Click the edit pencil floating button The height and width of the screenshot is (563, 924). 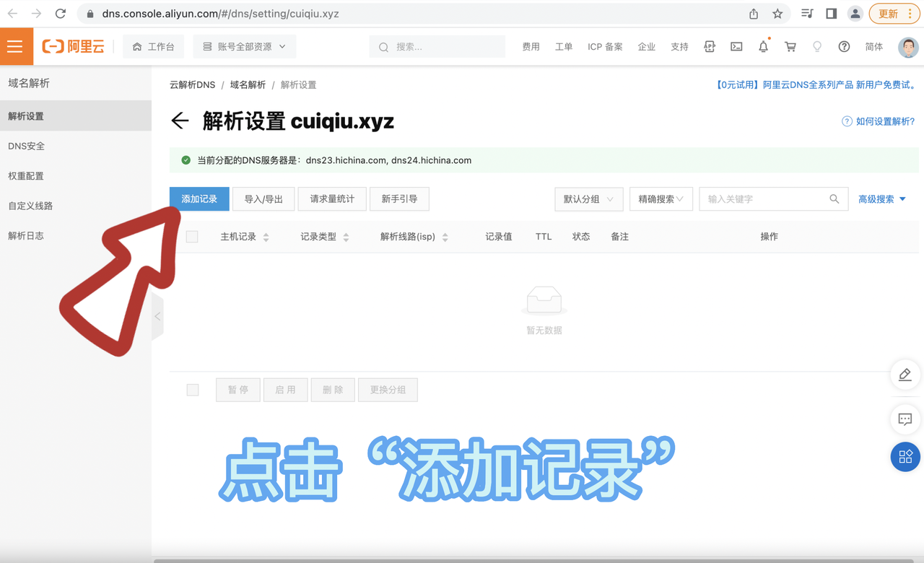pyautogui.click(x=905, y=375)
